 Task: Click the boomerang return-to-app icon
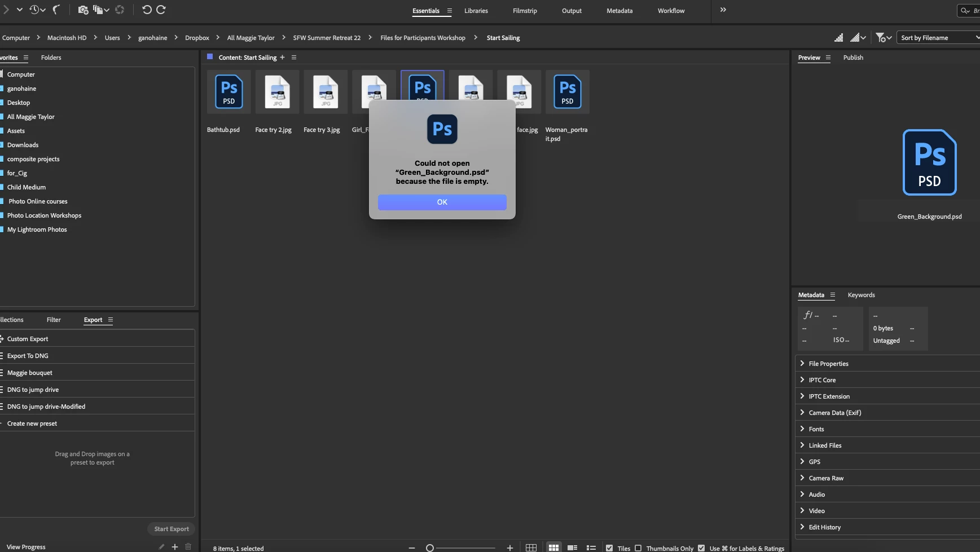(x=56, y=10)
